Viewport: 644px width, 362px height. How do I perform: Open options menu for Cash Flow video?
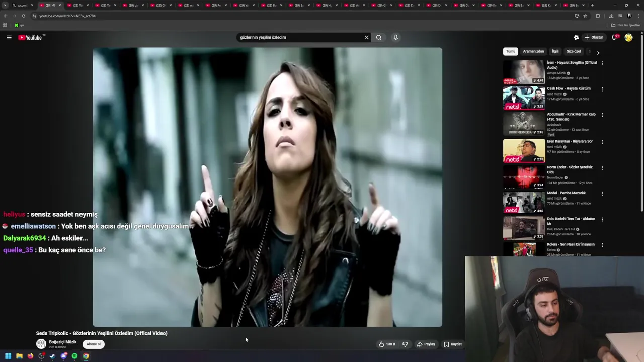coord(602,89)
